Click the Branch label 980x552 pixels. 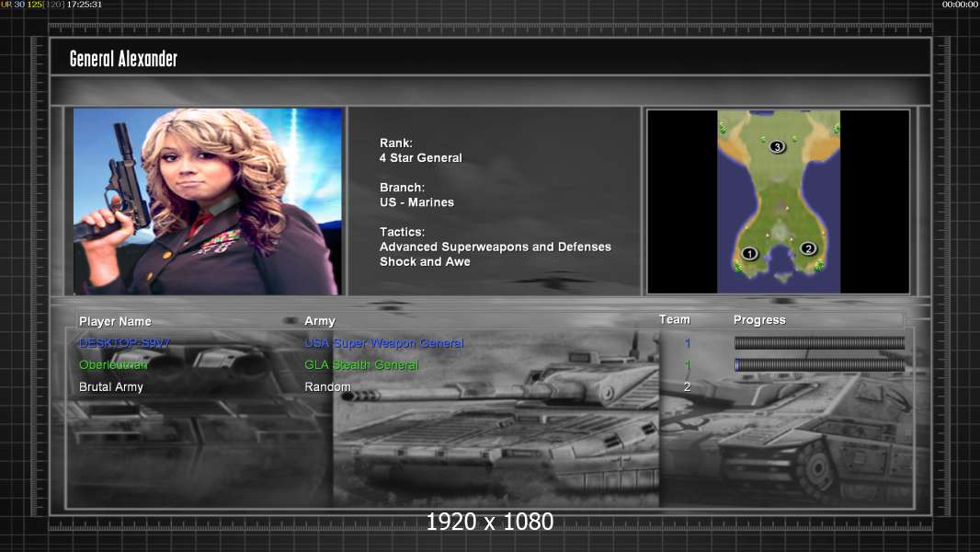402,188
